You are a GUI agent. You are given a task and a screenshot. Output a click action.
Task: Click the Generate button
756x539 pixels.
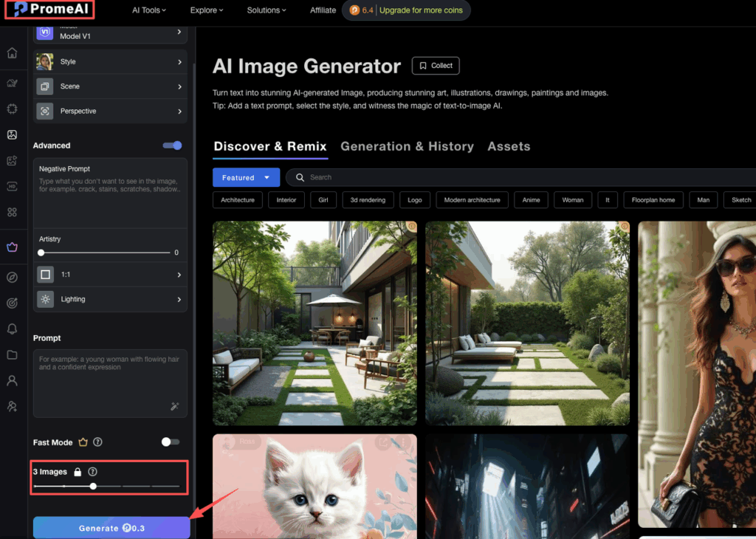111,528
